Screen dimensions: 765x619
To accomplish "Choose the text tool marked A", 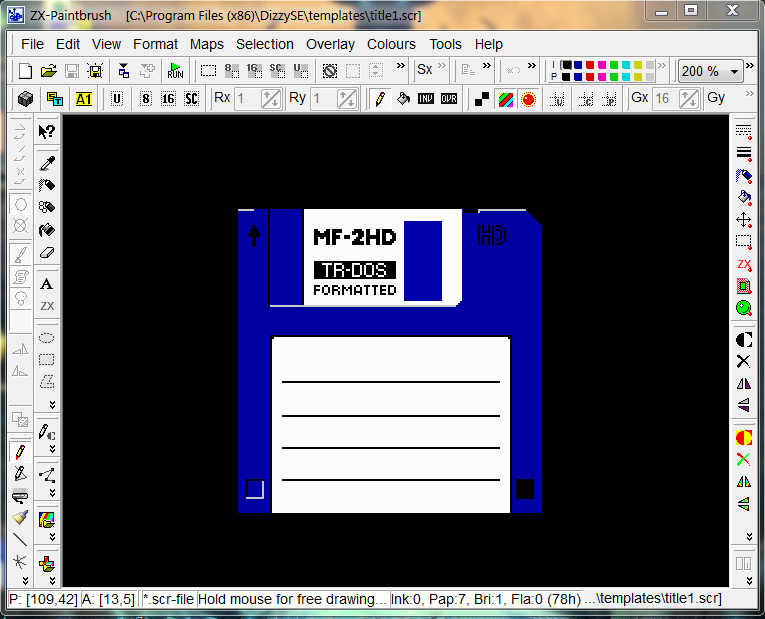I will [47, 284].
